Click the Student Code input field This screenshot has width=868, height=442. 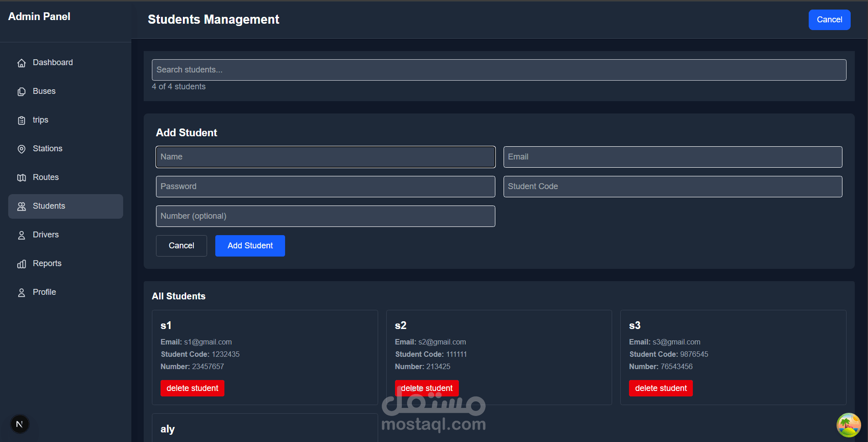point(673,186)
